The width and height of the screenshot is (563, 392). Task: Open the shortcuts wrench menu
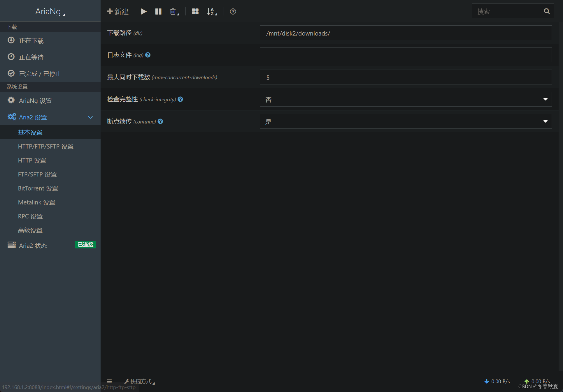[x=139, y=381]
